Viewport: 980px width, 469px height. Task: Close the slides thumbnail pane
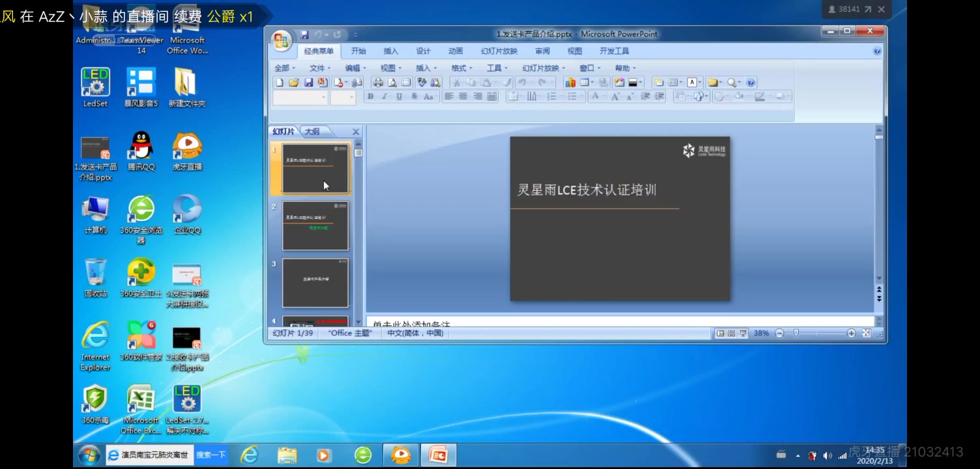tap(356, 132)
